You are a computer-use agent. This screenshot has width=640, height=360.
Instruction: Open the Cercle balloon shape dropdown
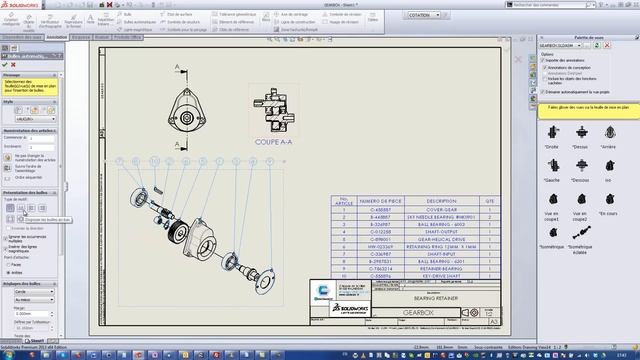click(x=34, y=291)
